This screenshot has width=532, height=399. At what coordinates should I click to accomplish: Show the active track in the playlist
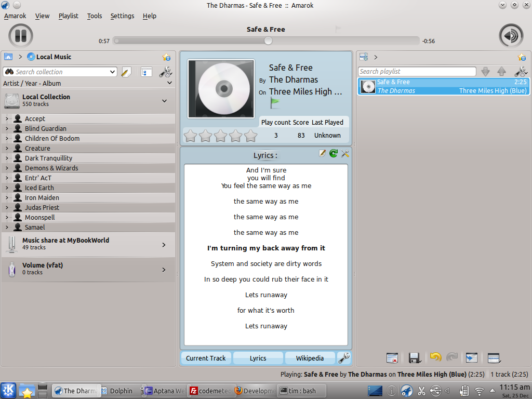(472, 358)
